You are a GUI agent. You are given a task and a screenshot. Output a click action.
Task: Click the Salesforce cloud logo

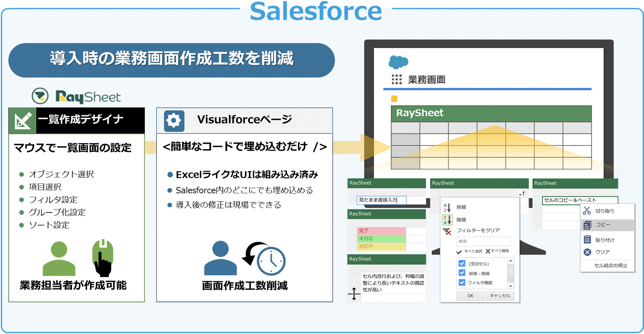(398, 62)
